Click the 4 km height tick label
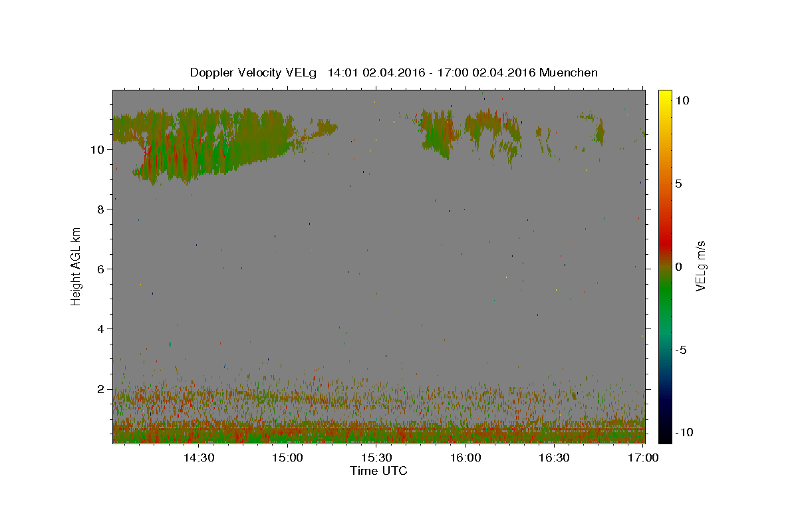 click(100, 329)
